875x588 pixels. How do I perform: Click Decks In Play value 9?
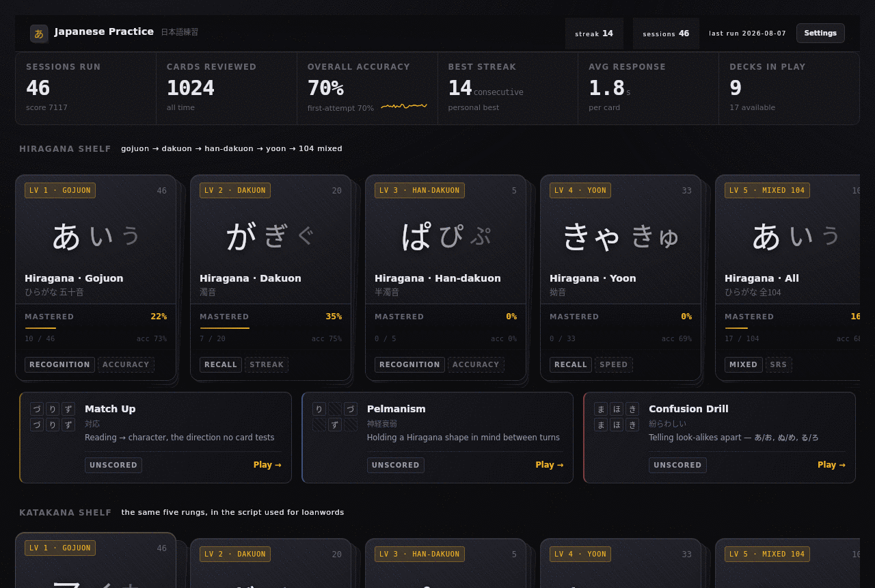tap(736, 88)
